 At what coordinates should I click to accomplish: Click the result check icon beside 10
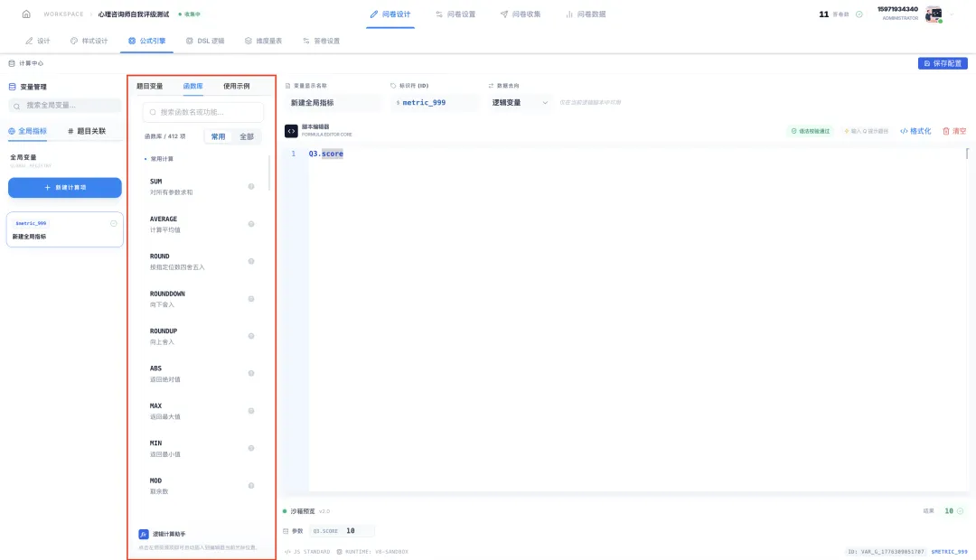coord(960,511)
